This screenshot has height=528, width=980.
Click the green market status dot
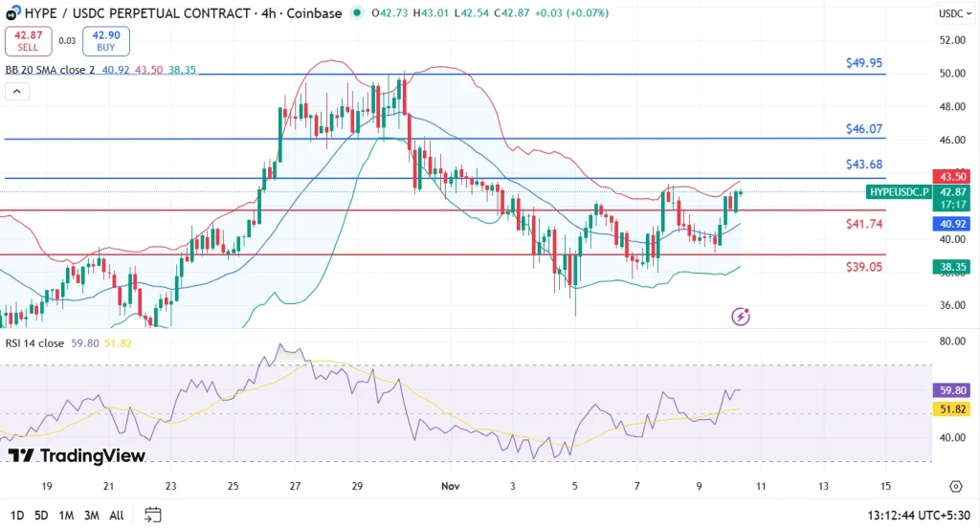pyautogui.click(x=357, y=13)
